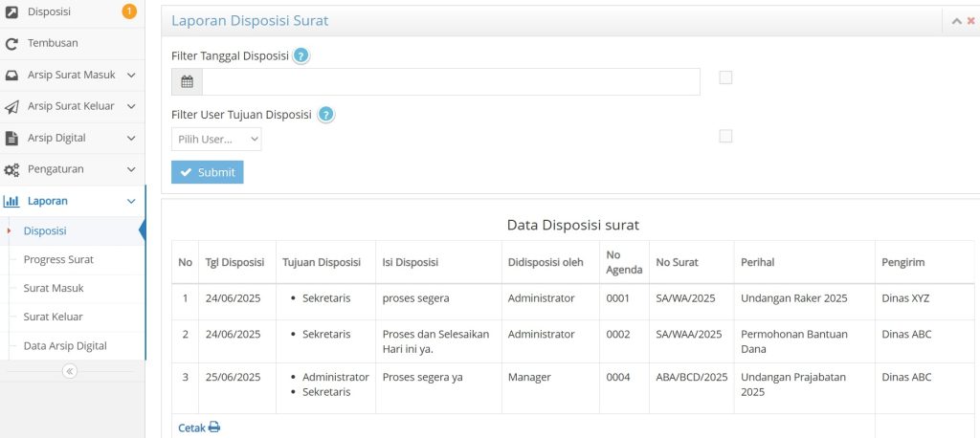Click help icon beside Filter Tanggal Disposisi
980x438 pixels.
pos(301,56)
